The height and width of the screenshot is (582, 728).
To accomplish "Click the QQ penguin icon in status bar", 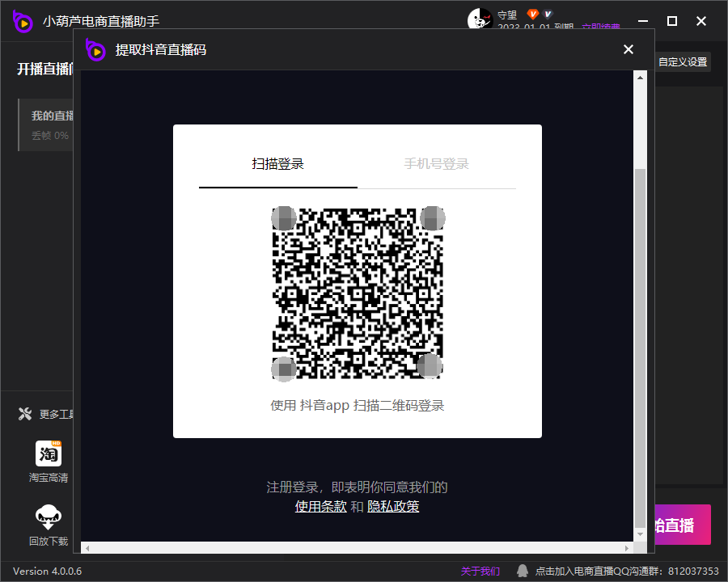I will tap(523, 571).
